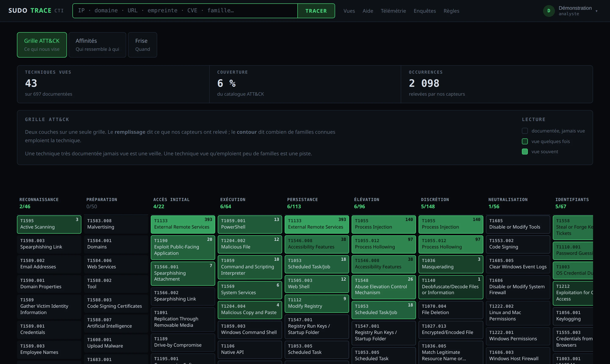
Task: Click the 43 techniques vues value
Action: 31,83
